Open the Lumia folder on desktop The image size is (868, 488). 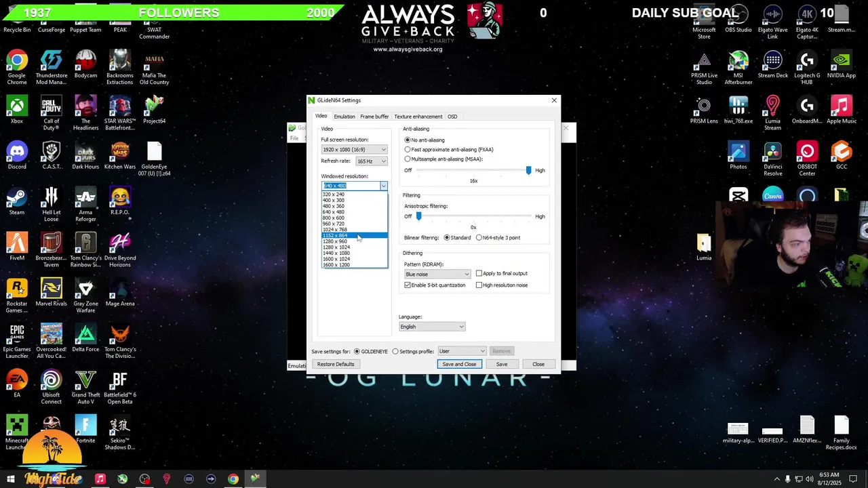pyautogui.click(x=704, y=247)
